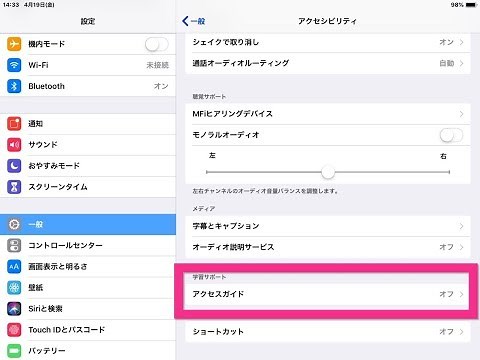Click the オン value for シェイクで取り消し

click(447, 42)
